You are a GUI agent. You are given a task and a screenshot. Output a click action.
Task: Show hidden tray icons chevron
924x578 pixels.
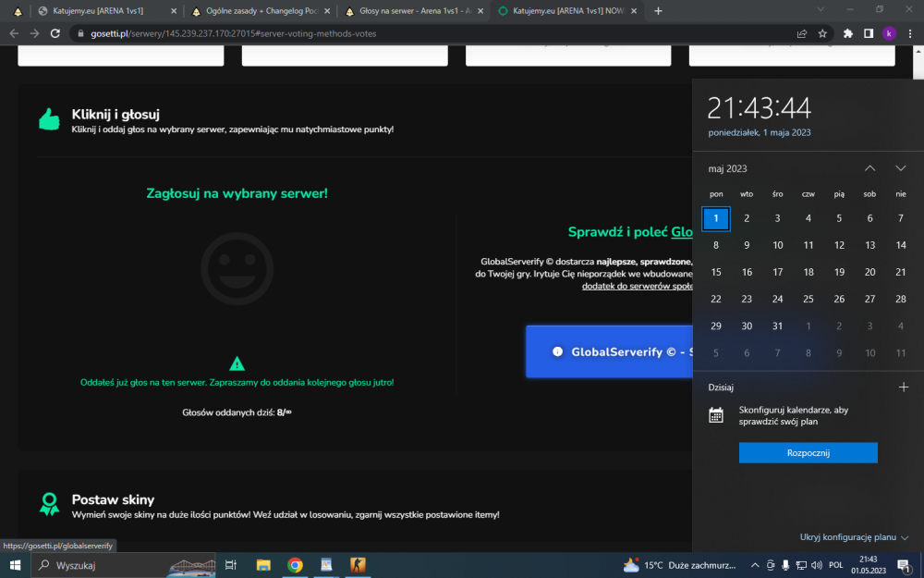coord(755,565)
